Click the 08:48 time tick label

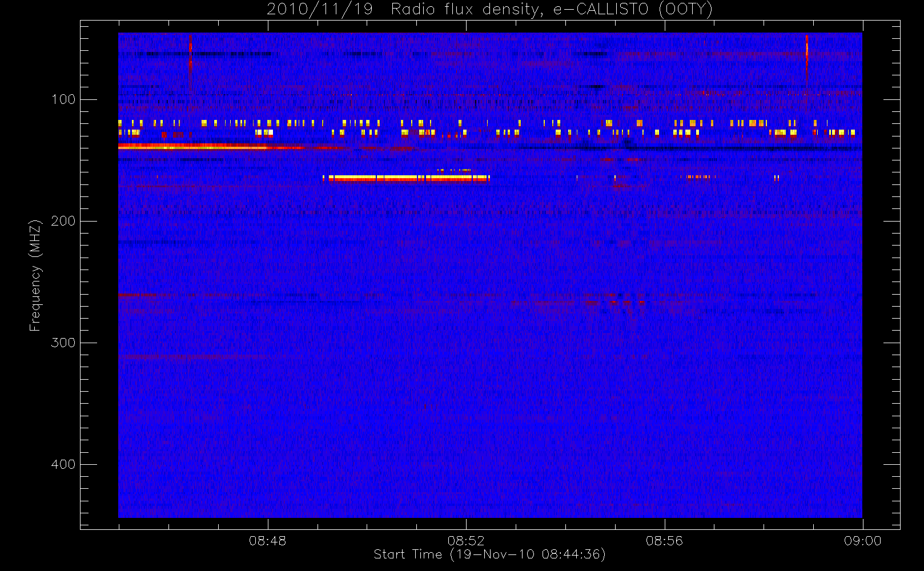pos(267,541)
